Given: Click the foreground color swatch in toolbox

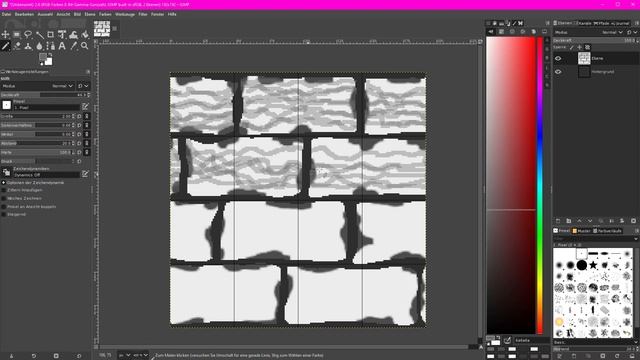Looking at the screenshot, I should tap(43, 57).
